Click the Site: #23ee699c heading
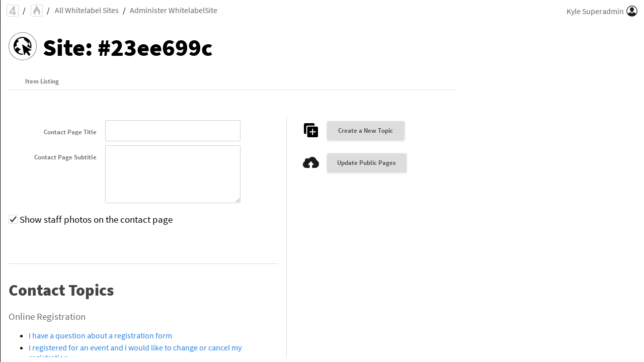 (127, 48)
